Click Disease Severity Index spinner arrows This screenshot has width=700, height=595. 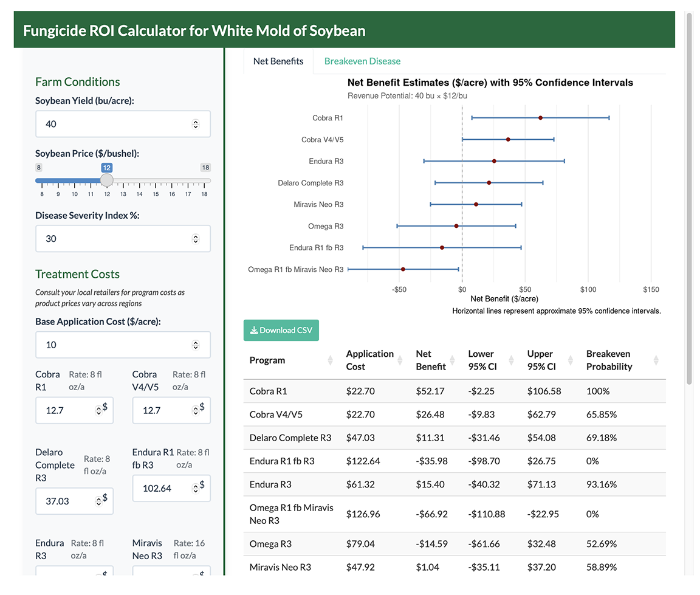[196, 239]
